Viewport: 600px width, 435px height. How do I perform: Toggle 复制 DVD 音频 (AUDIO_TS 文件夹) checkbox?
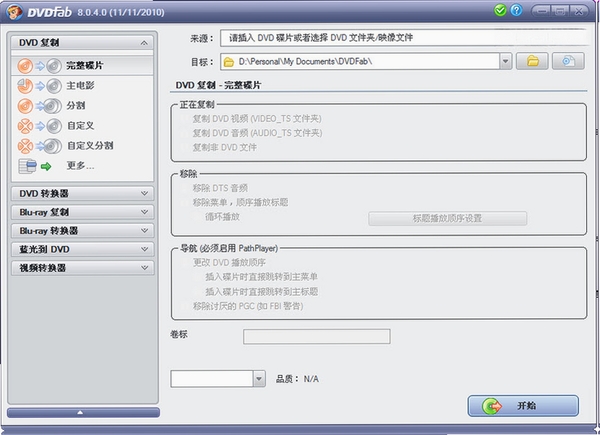tap(184, 133)
